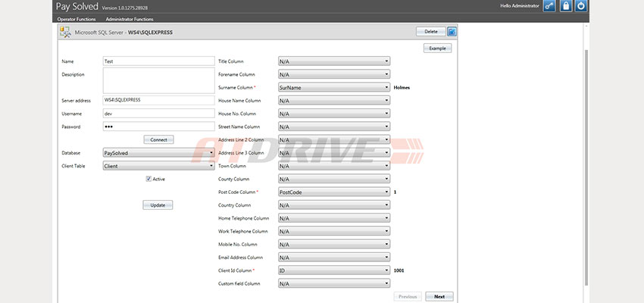
Task: Open the Database dropdown
Action: (158, 153)
